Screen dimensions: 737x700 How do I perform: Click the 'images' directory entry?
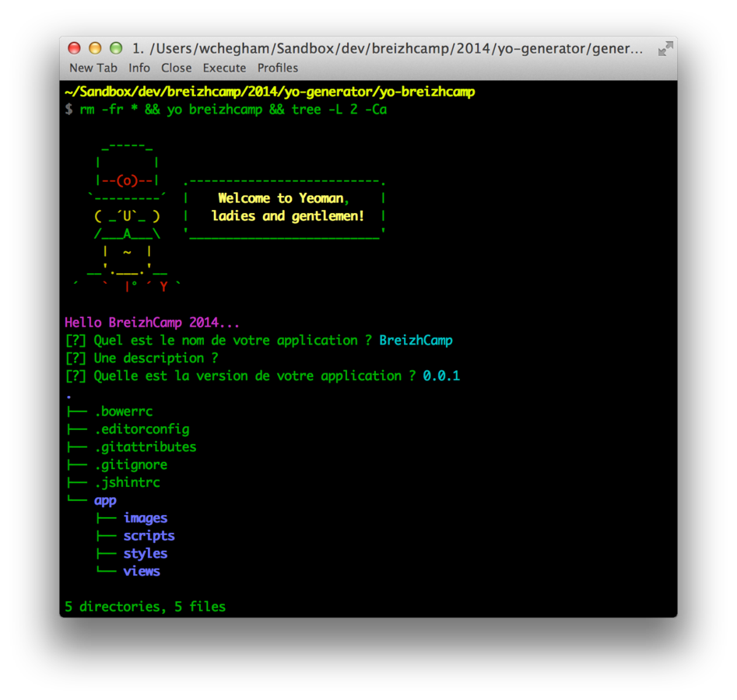pos(146,518)
